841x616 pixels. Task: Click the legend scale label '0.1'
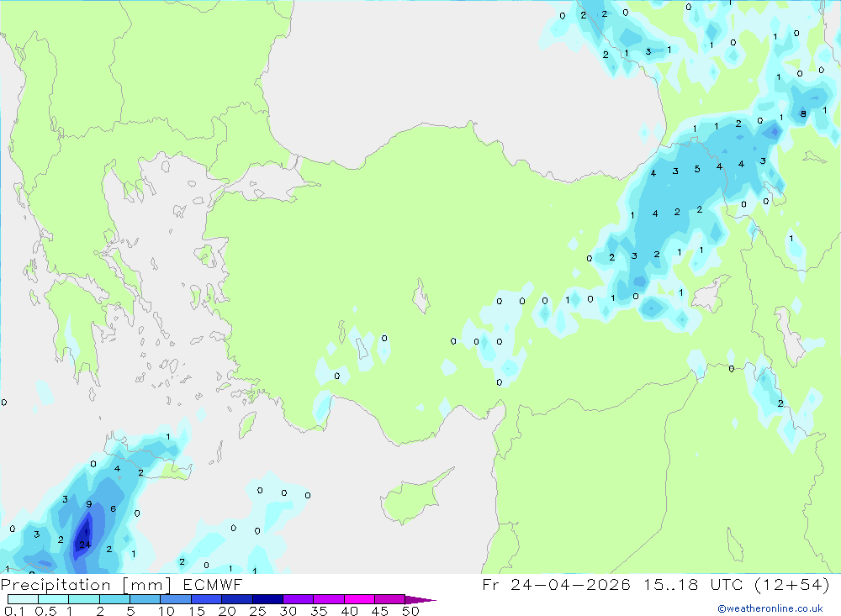14,611
